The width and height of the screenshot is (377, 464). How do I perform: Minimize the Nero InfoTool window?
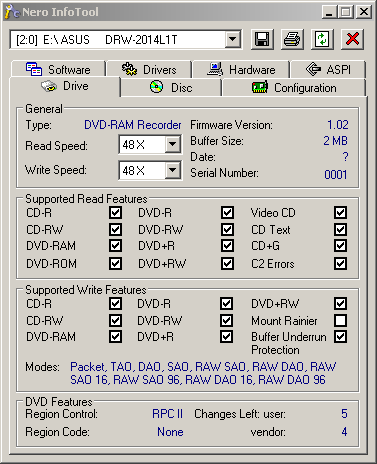329,12
